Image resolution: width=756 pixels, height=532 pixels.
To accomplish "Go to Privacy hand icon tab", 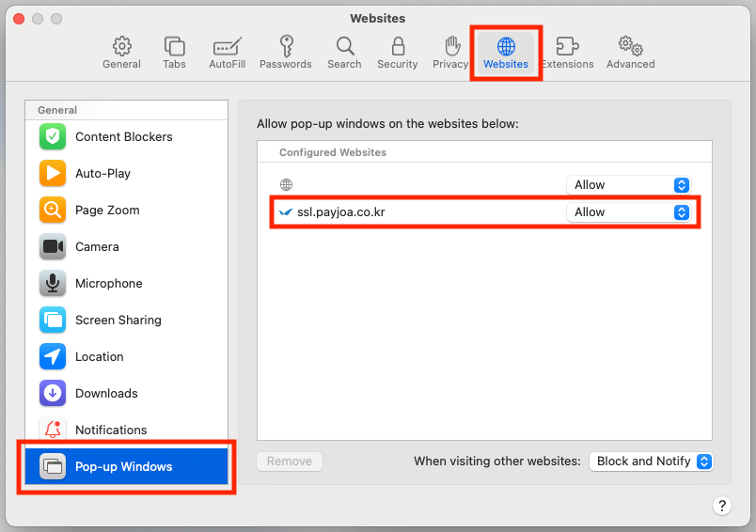I will coord(451,53).
